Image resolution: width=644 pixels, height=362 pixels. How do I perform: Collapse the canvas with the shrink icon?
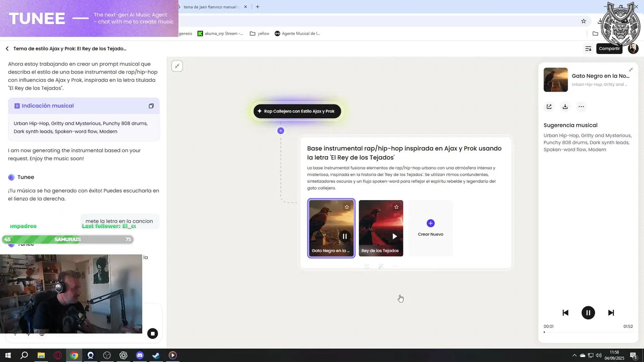(177, 66)
